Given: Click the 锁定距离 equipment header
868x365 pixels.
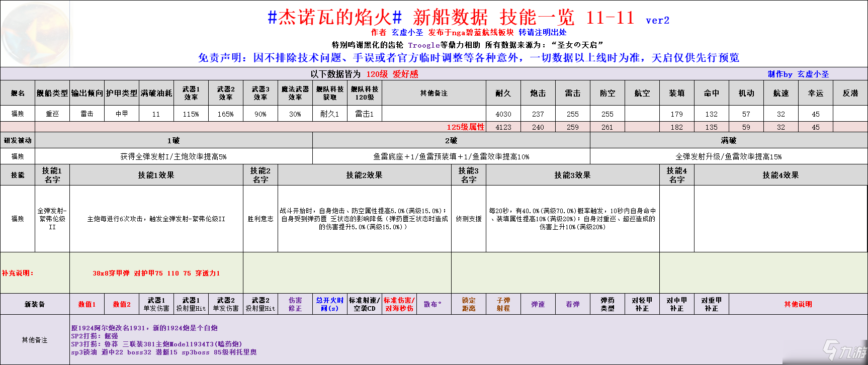Looking at the screenshot, I should pos(469,304).
